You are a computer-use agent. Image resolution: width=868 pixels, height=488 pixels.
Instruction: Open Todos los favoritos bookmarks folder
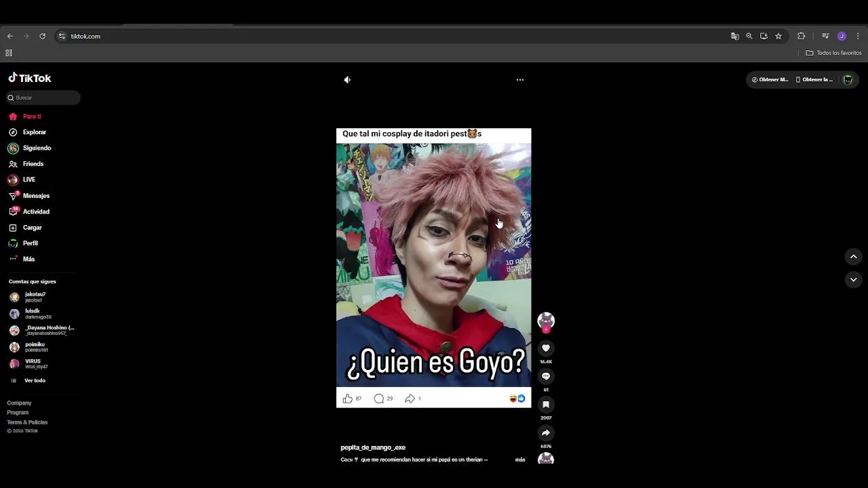833,53
